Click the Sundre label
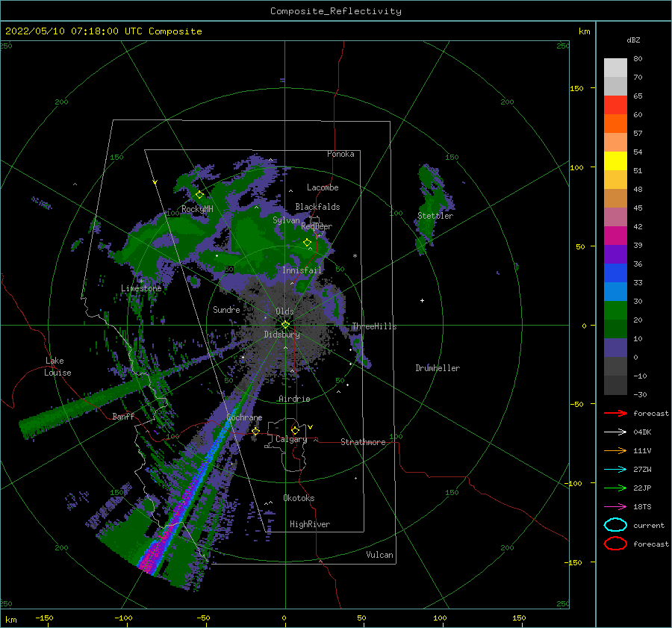Viewport: 672px width, 628px height. pyautogui.click(x=226, y=309)
